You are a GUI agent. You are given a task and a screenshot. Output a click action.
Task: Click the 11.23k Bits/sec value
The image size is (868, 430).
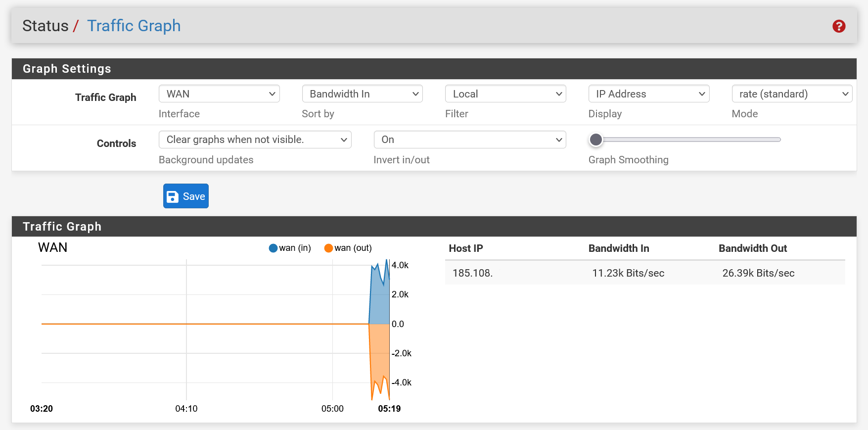click(628, 273)
